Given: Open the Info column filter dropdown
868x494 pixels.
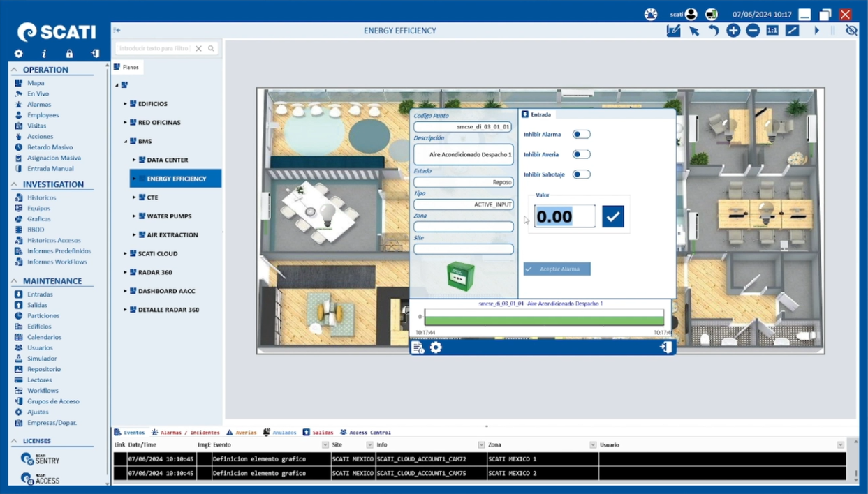Looking at the screenshot, I should (481, 445).
